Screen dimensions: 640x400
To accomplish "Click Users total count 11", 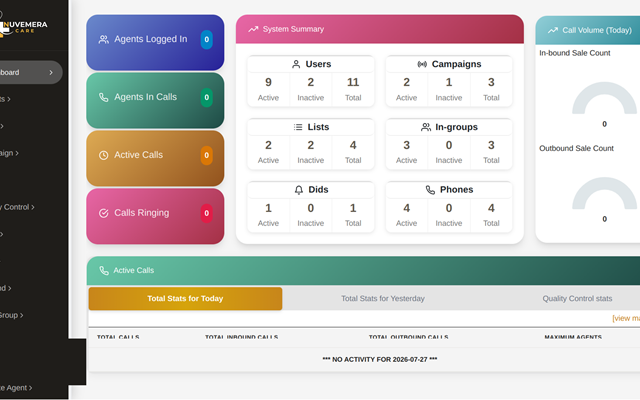I will click(353, 83).
